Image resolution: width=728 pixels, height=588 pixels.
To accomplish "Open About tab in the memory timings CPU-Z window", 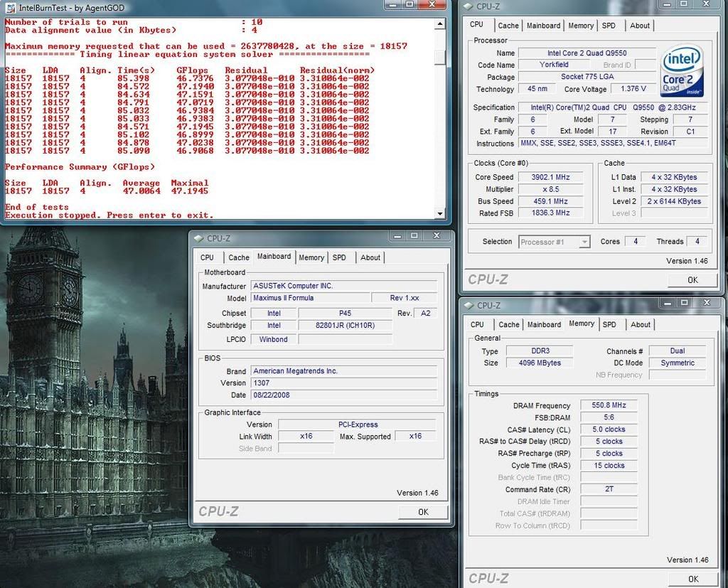I will (641, 325).
